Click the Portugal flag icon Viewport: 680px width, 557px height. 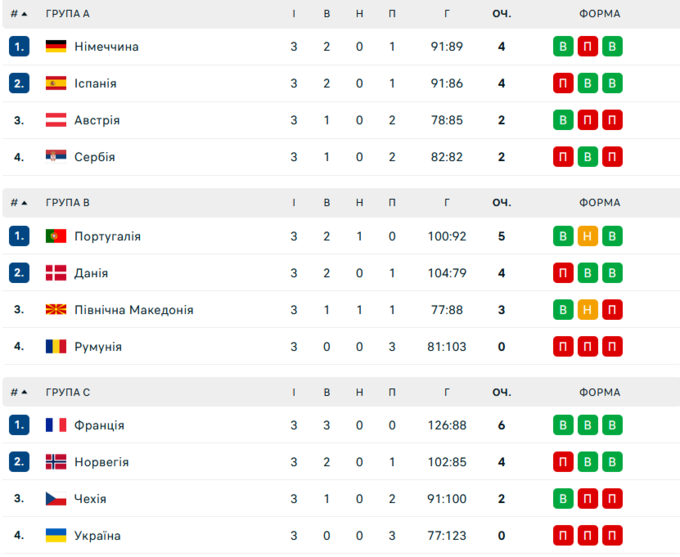pos(56,237)
